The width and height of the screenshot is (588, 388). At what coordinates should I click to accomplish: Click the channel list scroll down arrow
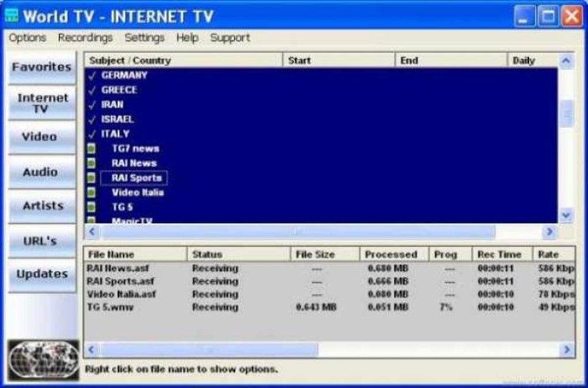tap(566, 215)
